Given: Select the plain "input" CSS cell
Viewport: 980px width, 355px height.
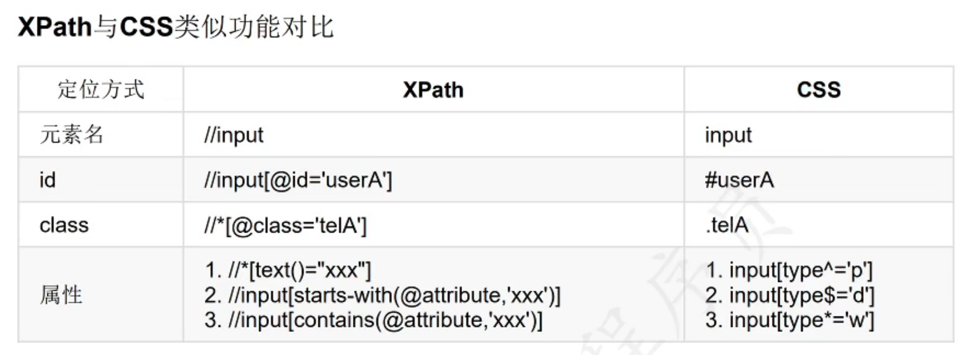Looking at the screenshot, I should tap(728, 135).
